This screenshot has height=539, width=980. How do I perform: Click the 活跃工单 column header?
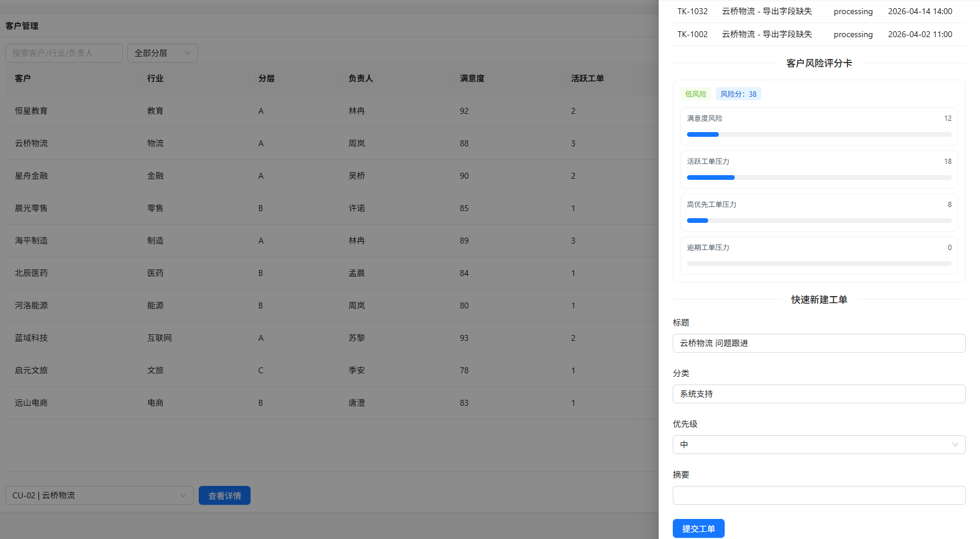(587, 78)
